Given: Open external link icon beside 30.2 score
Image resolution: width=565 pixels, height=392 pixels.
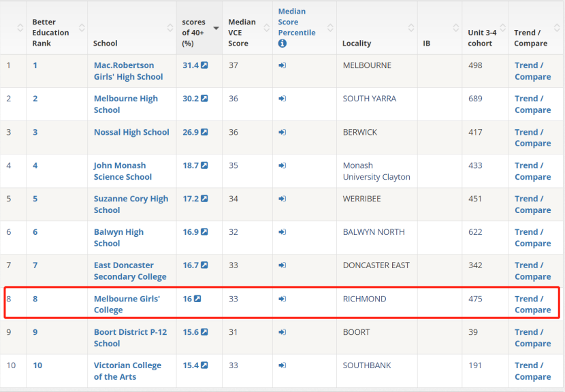Looking at the screenshot, I should tap(204, 99).
